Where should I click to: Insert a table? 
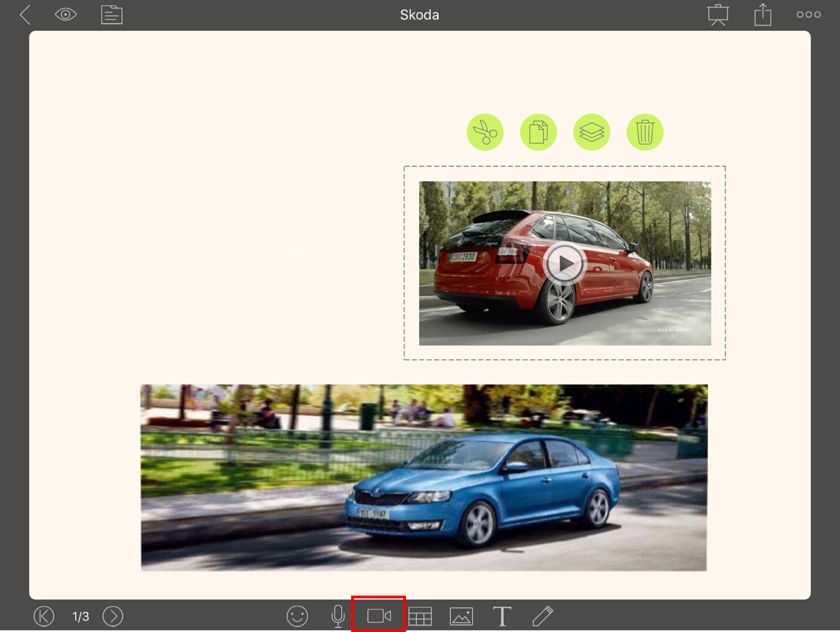(420, 616)
